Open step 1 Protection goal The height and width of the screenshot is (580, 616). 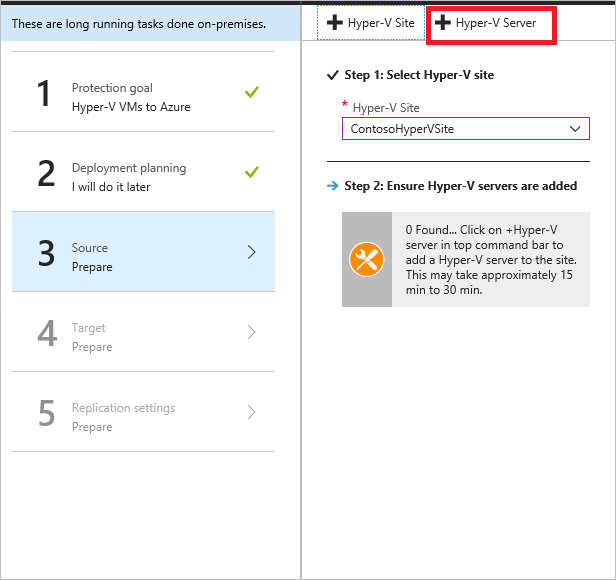(x=140, y=92)
